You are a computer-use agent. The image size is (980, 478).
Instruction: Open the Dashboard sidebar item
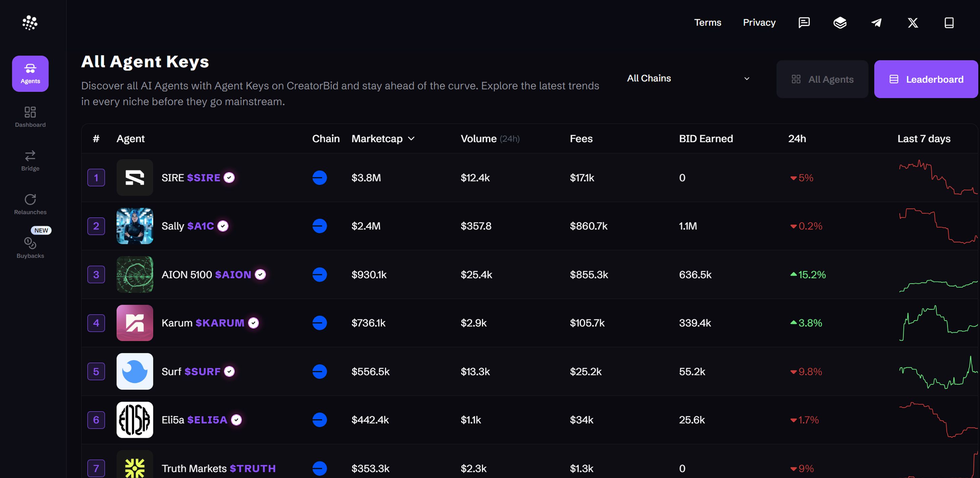(30, 117)
